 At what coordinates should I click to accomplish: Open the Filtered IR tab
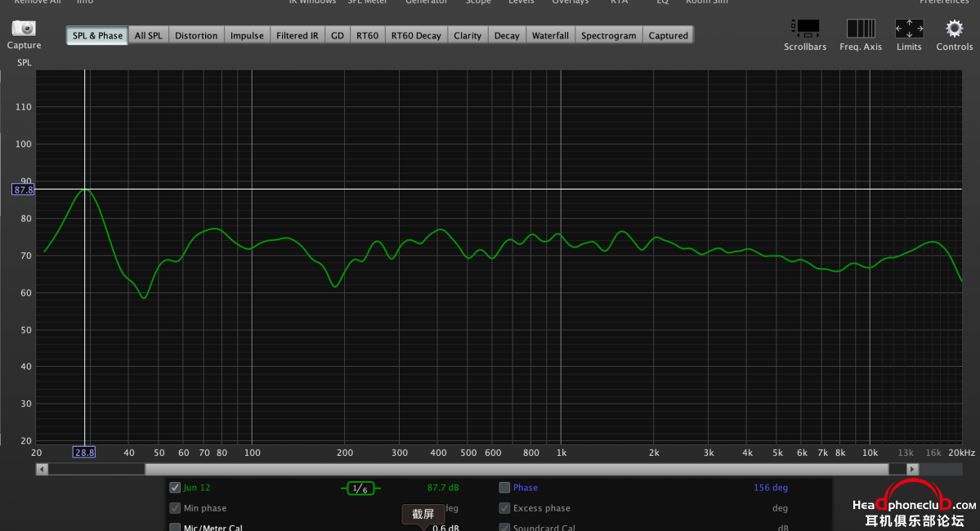[x=297, y=36]
